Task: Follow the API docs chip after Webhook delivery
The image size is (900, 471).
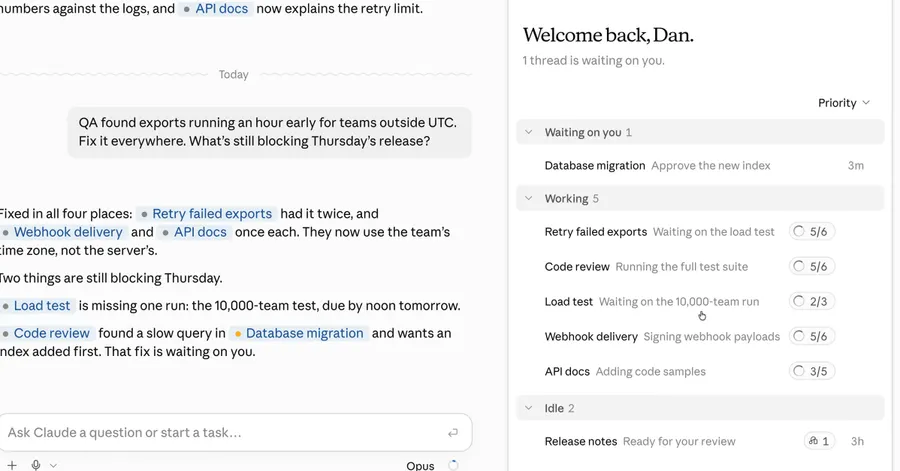Action: (x=195, y=232)
